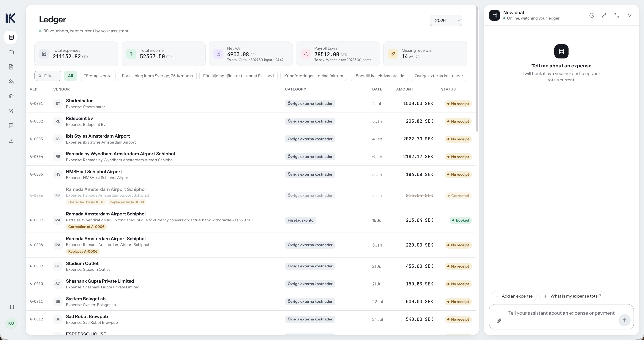Open the Stadium Outlet voucher
Screen dimensions: 644x340
[x=250, y=266]
